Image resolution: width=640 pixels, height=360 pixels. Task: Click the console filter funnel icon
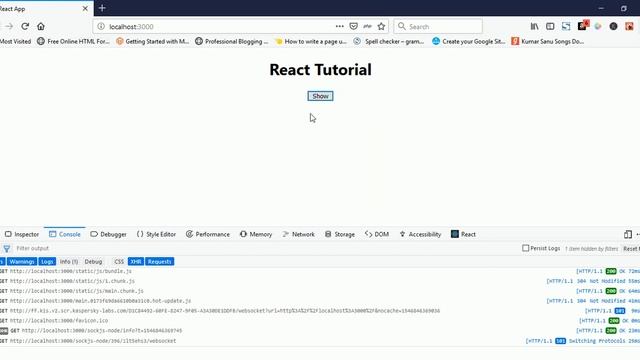[7, 248]
